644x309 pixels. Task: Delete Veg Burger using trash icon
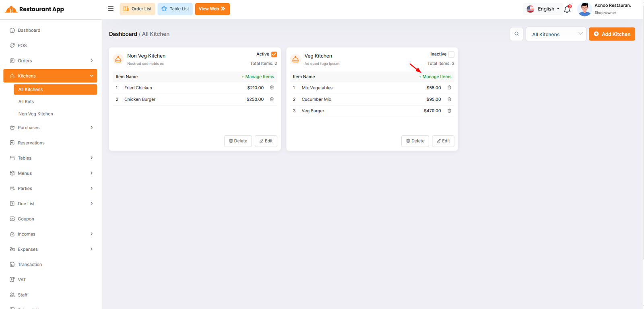[x=449, y=111]
